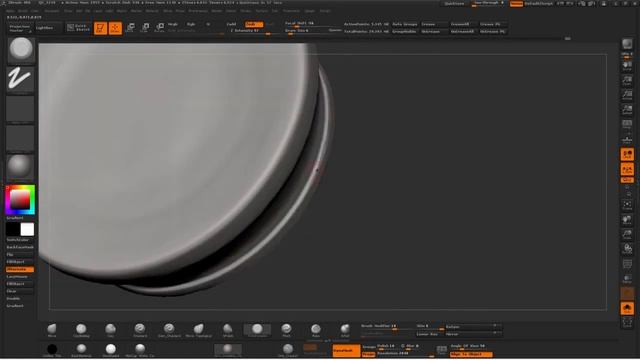The image size is (640, 360).
Task: Toggle the Mrgb button
Action: tap(173, 24)
